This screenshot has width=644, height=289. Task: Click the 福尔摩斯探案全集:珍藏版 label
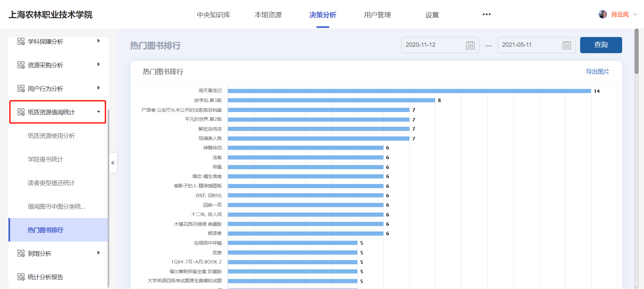pos(196,272)
